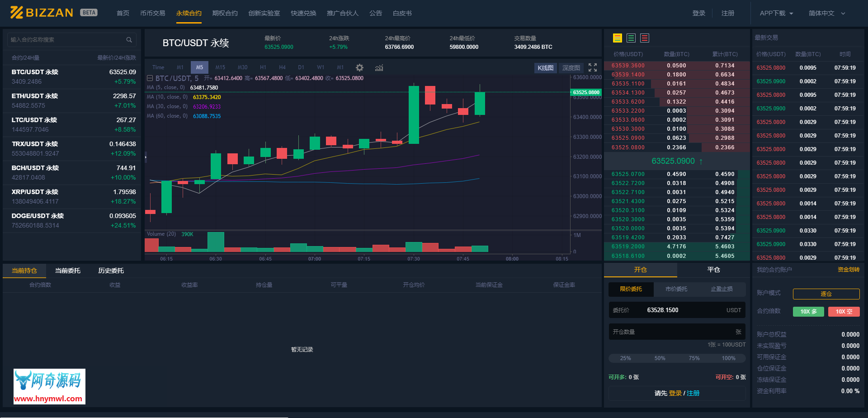Expand chart to fullscreen
Screen dimensions: 868x418
593,68
